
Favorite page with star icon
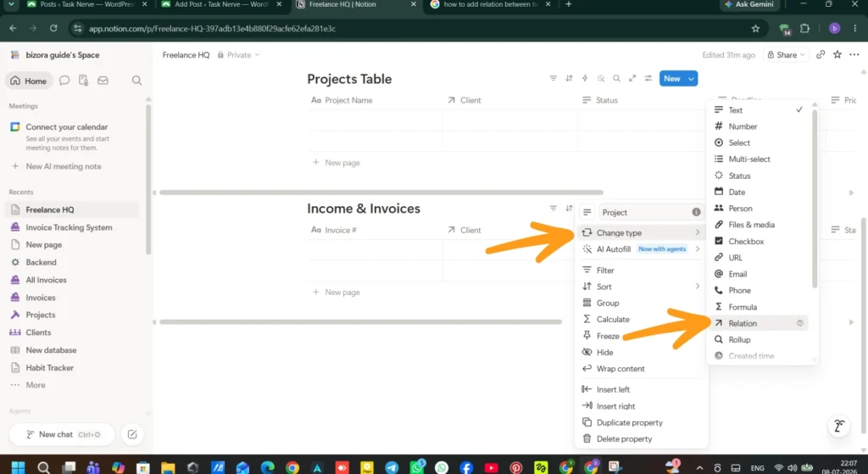[837, 54]
